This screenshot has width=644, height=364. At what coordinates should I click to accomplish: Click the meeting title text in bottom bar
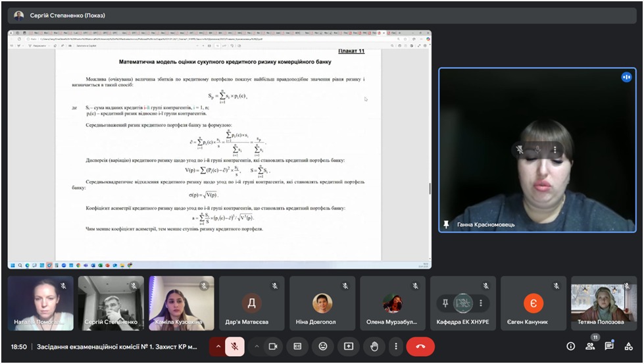(117, 346)
